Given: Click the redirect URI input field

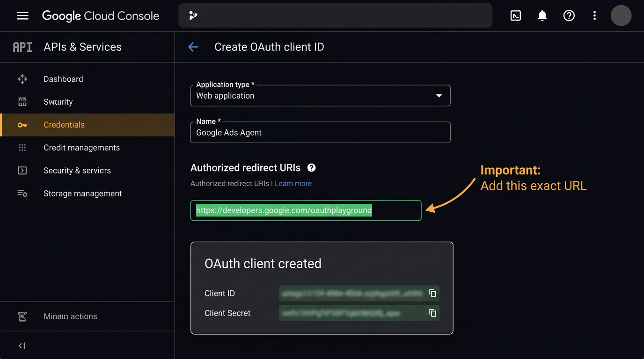Looking at the screenshot, I should [x=305, y=210].
